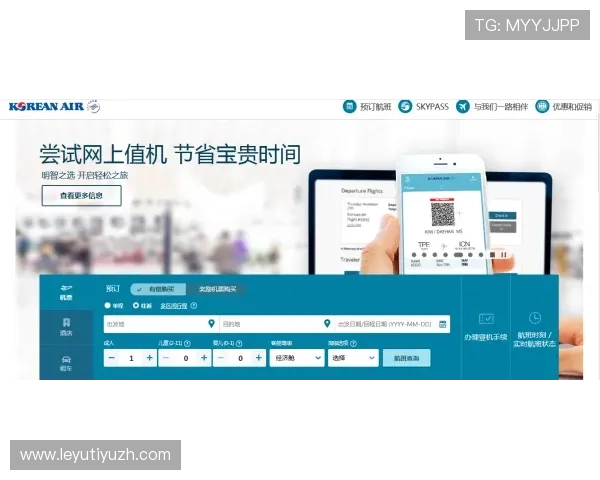Choose the 奖励机票购买 award ticket toggle

coord(217,289)
